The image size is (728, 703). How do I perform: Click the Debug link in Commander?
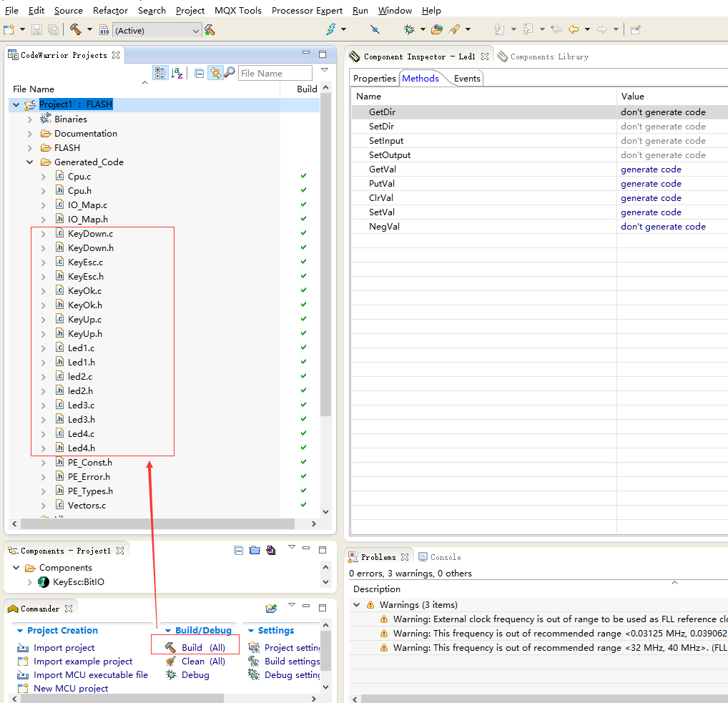click(187, 674)
